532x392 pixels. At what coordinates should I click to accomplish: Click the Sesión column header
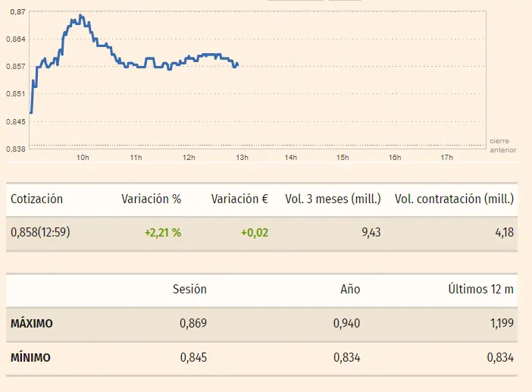(x=189, y=289)
